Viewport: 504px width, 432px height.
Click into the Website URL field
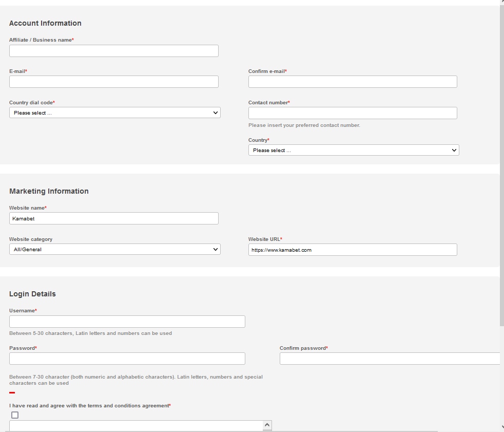pos(352,250)
